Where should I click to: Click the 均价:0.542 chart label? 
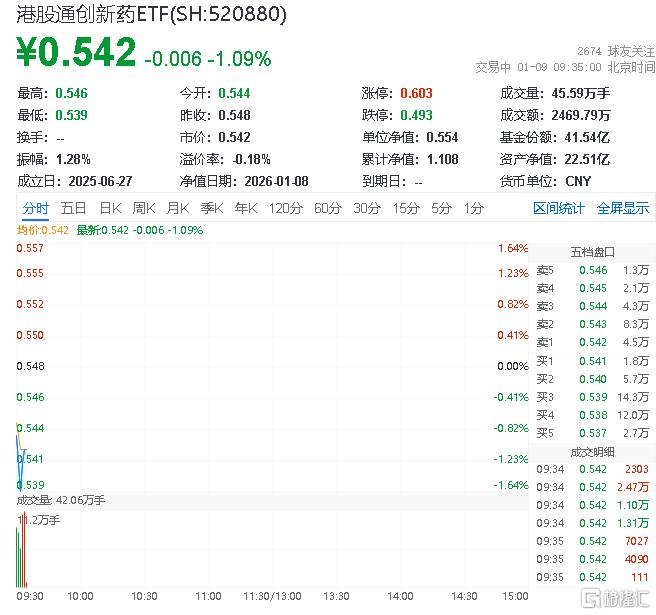tap(42, 230)
